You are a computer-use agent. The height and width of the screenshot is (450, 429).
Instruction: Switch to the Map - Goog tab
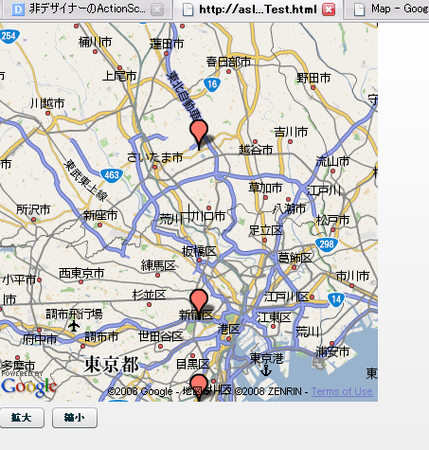click(x=400, y=9)
